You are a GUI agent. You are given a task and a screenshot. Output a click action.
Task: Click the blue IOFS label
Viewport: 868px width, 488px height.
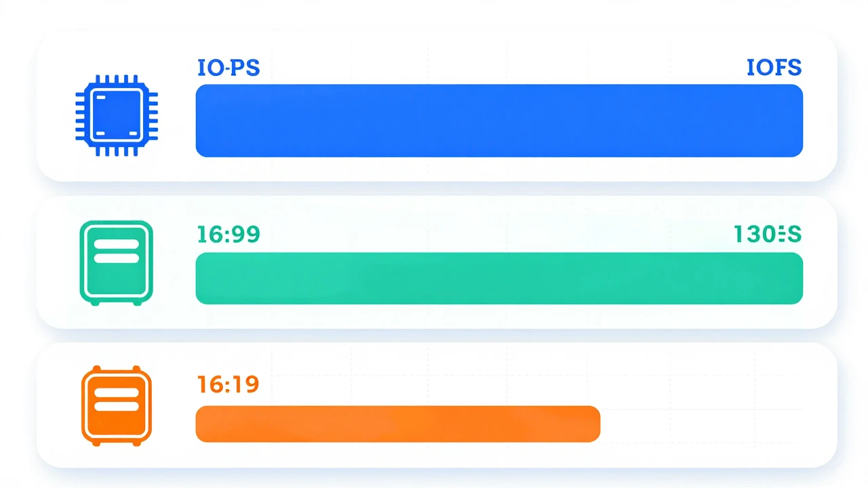tap(774, 68)
